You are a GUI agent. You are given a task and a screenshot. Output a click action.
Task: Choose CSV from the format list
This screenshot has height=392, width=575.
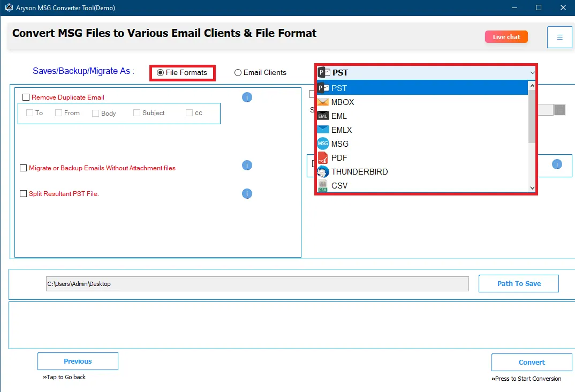point(422,185)
